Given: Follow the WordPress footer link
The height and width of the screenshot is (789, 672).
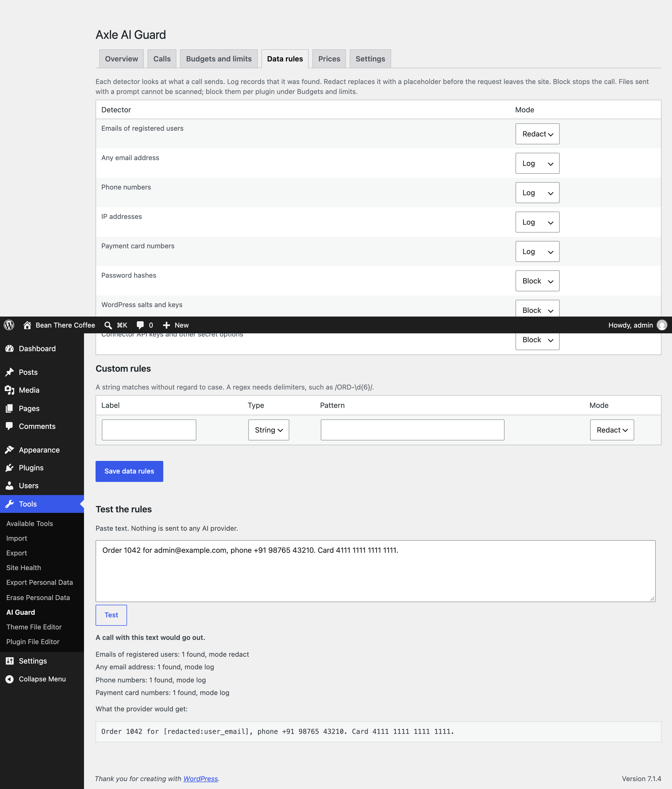Looking at the screenshot, I should 200,779.
